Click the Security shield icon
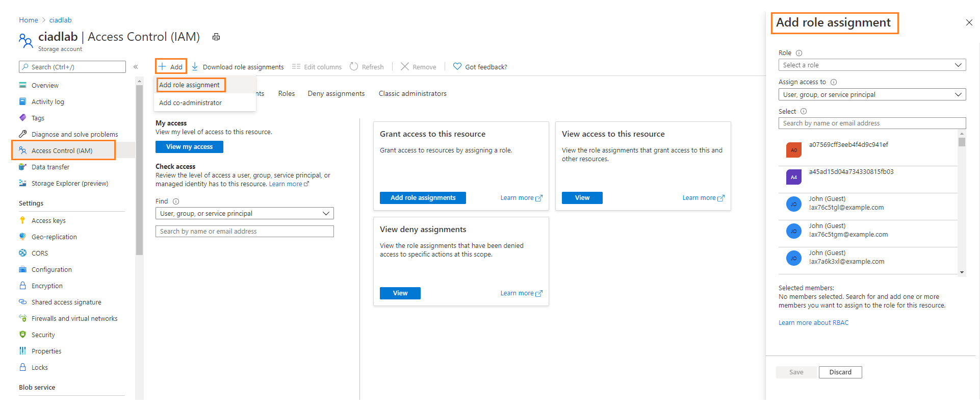This screenshot has width=980, height=406. (22, 335)
